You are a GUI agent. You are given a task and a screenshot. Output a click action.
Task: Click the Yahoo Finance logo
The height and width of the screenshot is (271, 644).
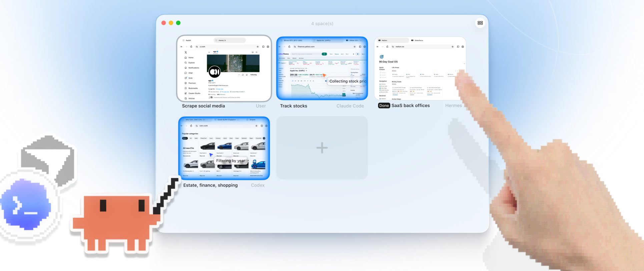(x=284, y=54)
